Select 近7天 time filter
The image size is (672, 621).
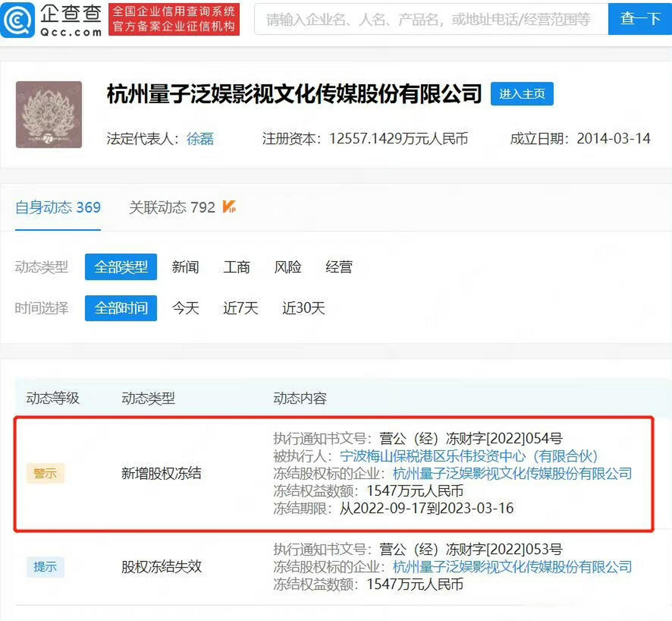click(240, 308)
